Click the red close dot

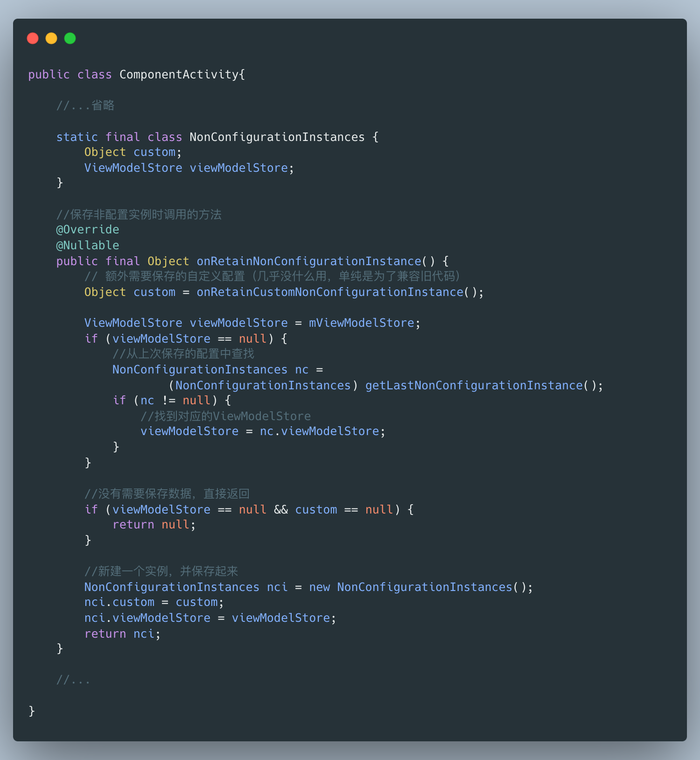33,38
